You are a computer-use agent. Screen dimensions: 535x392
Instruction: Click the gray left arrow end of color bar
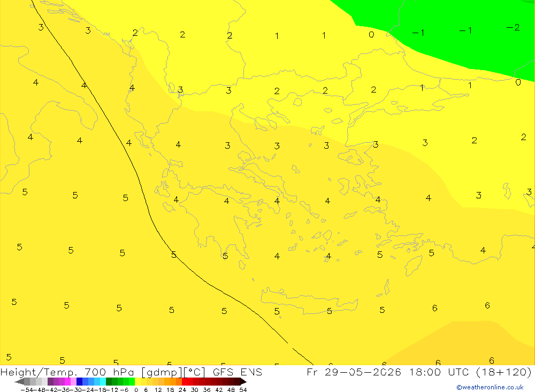(x=19, y=382)
